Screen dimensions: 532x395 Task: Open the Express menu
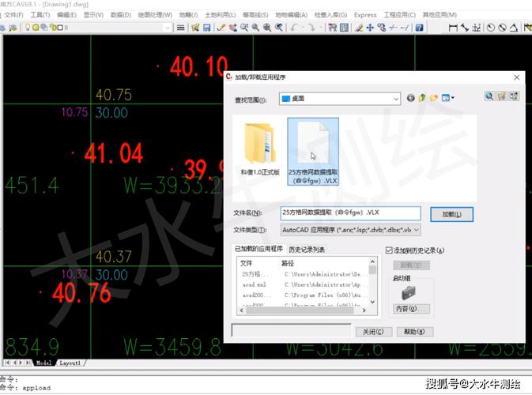(x=365, y=14)
